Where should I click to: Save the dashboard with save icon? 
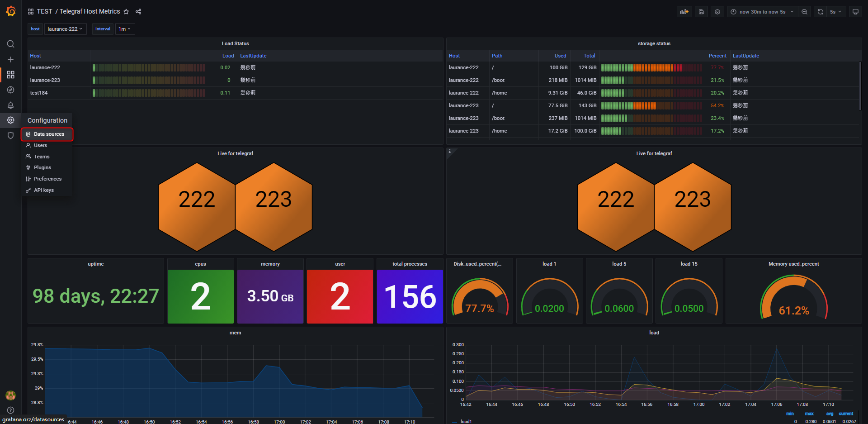701,12
